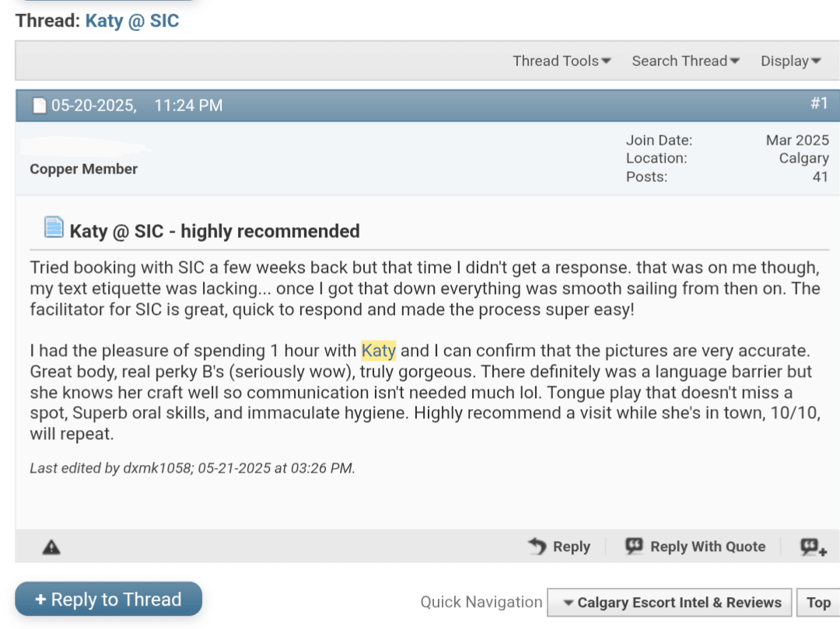
Task: Click Reply with the curved arrow
Action: click(559, 547)
